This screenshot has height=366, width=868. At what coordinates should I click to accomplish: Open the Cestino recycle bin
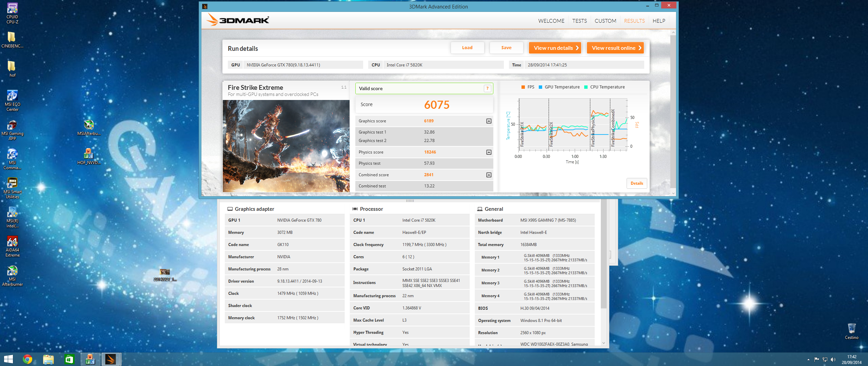click(851, 331)
